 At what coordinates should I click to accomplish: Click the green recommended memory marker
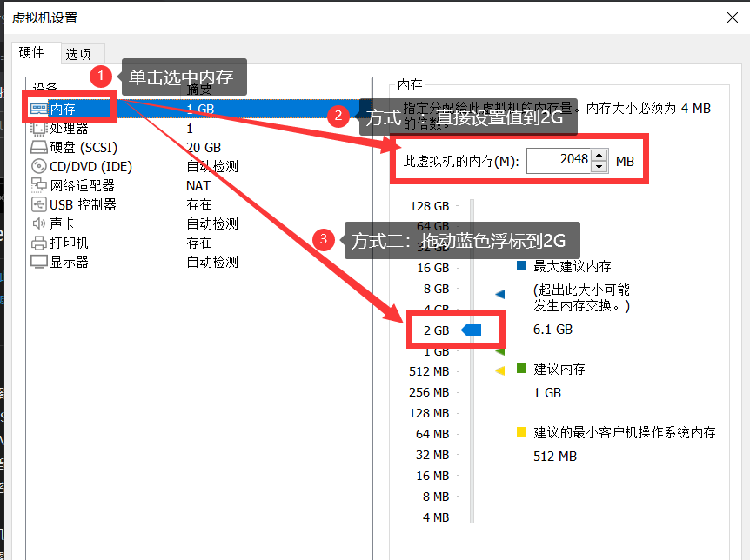point(500,351)
